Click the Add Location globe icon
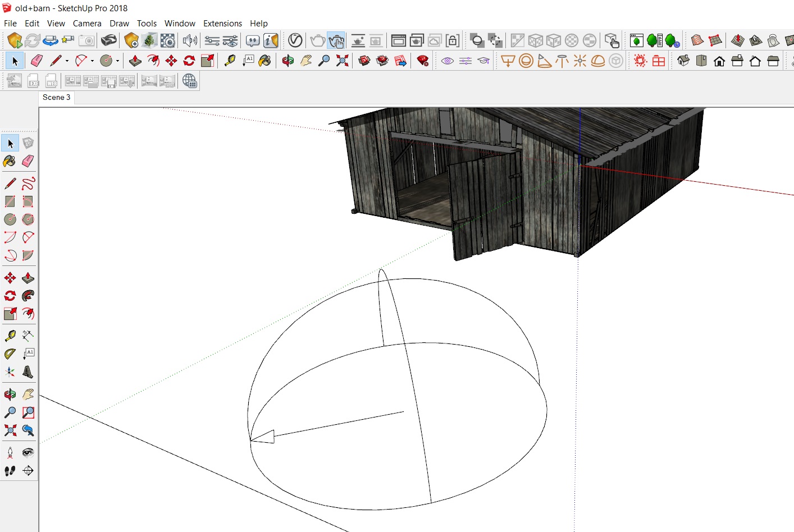This screenshot has width=794, height=532. point(190,81)
